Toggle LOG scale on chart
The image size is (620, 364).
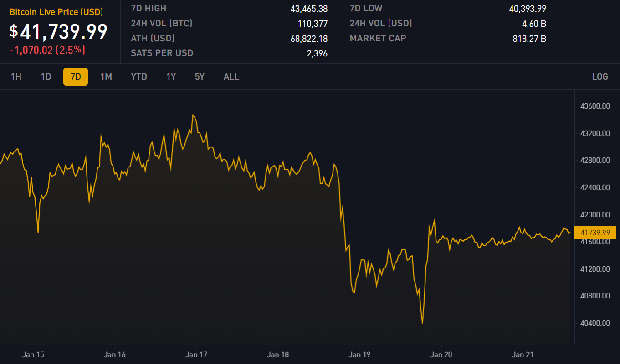pos(600,76)
